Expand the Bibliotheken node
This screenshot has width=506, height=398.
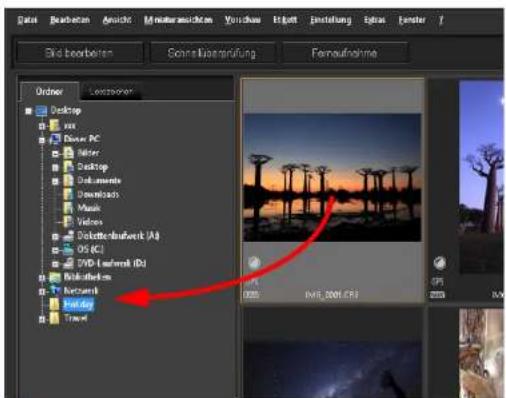pos(42,277)
